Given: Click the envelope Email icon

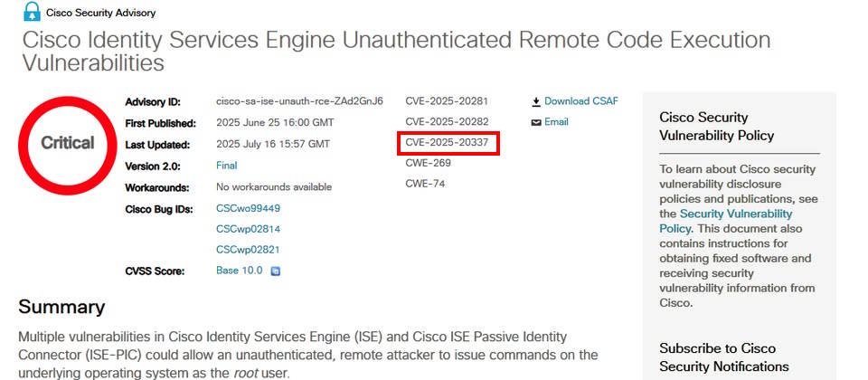Looking at the screenshot, I should coord(535,122).
